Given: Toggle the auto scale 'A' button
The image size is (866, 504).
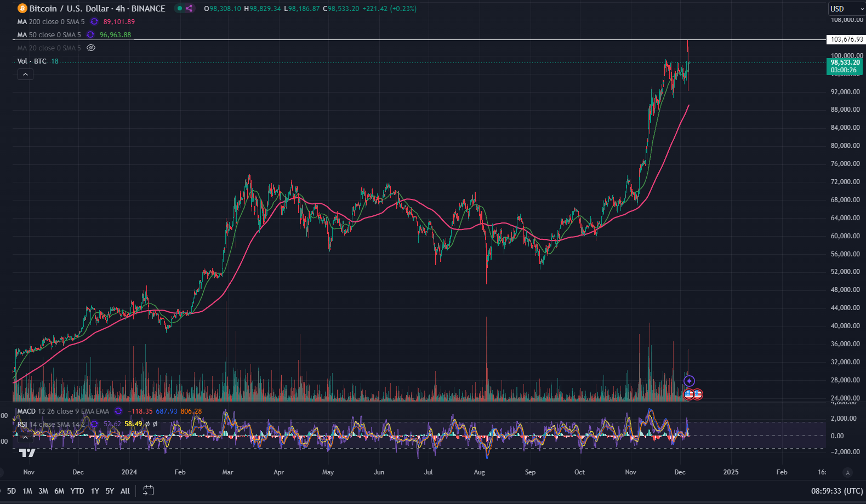Looking at the screenshot, I should pyautogui.click(x=848, y=472).
